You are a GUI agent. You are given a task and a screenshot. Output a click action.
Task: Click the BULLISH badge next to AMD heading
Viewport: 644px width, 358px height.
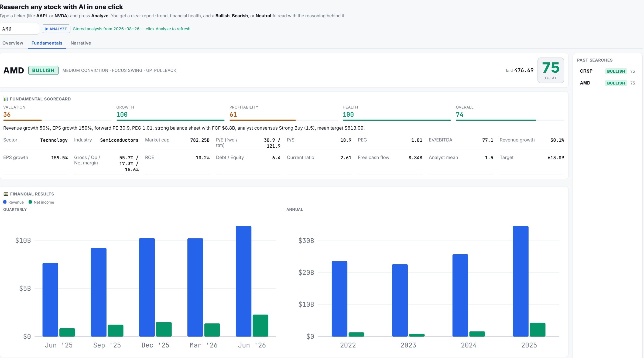coord(43,70)
